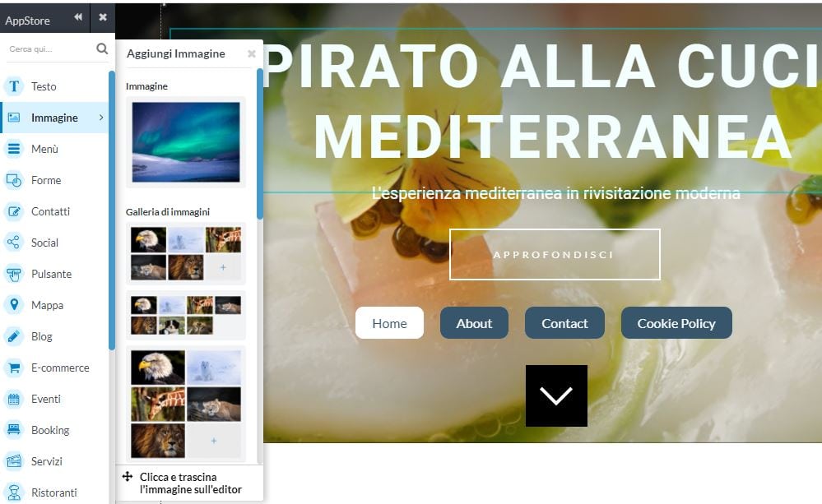Expand the Immagine submenu chevron

pyautogui.click(x=101, y=118)
